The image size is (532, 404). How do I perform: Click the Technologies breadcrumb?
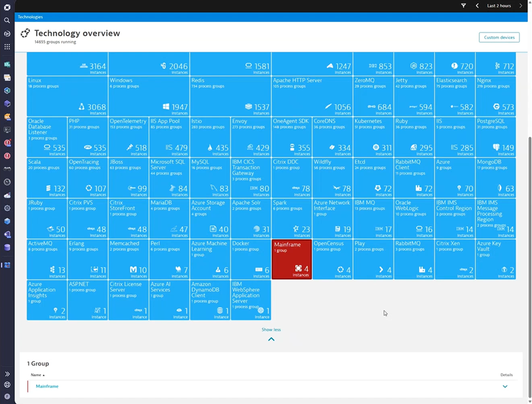point(30,17)
